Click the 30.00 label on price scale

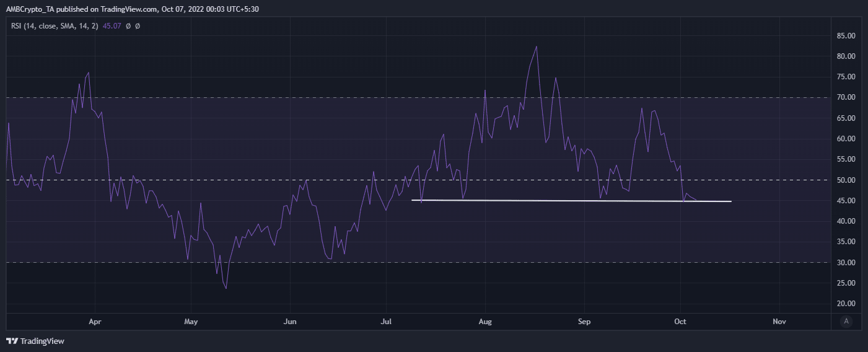[846, 263]
